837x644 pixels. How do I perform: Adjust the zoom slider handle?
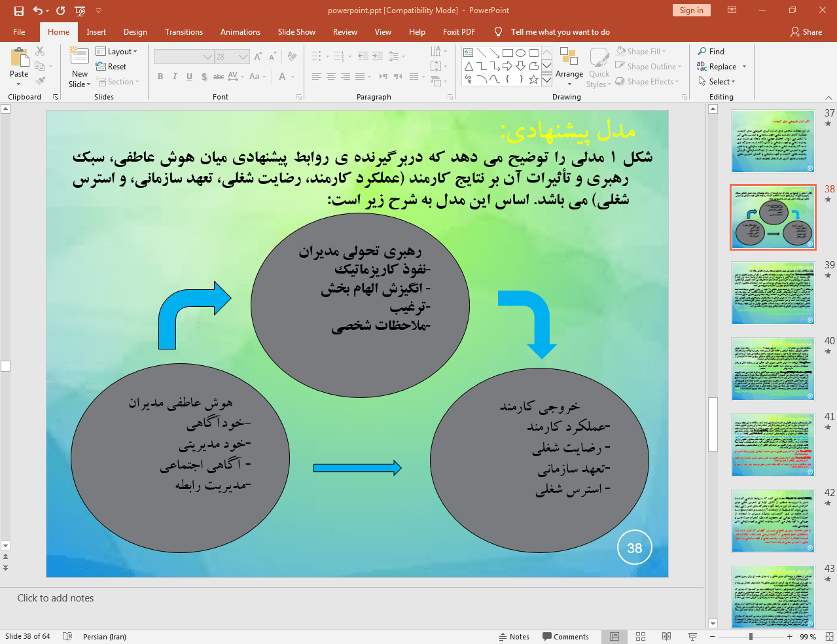pos(751,636)
